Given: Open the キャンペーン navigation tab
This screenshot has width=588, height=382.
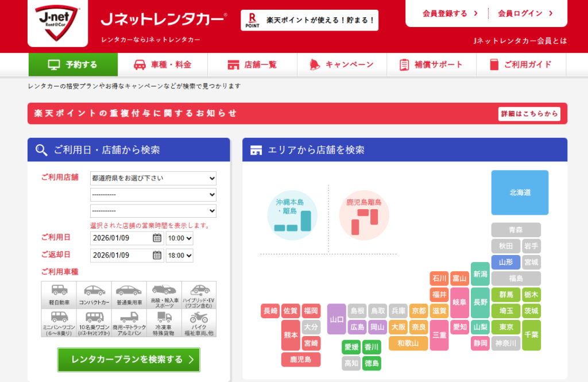Looking at the screenshot, I should click(x=342, y=65).
